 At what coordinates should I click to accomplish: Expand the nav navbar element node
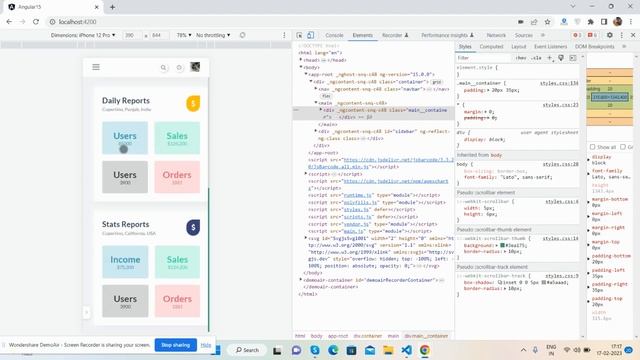(x=316, y=89)
